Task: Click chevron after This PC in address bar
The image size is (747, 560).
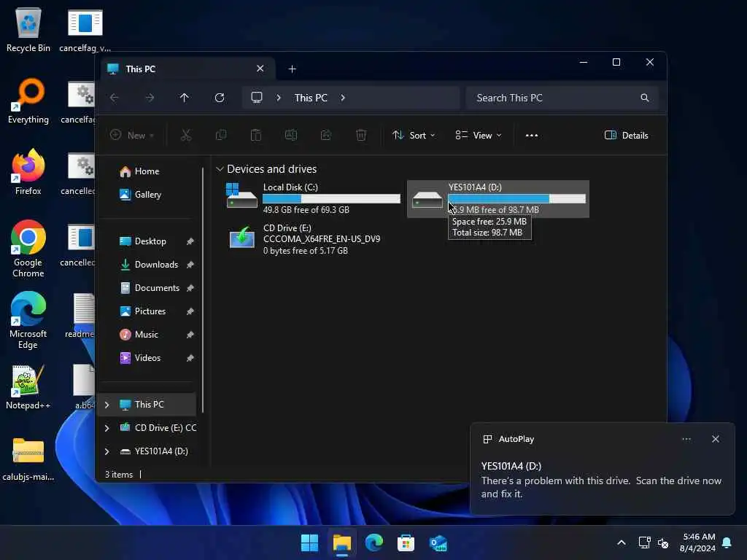Action: (x=343, y=98)
